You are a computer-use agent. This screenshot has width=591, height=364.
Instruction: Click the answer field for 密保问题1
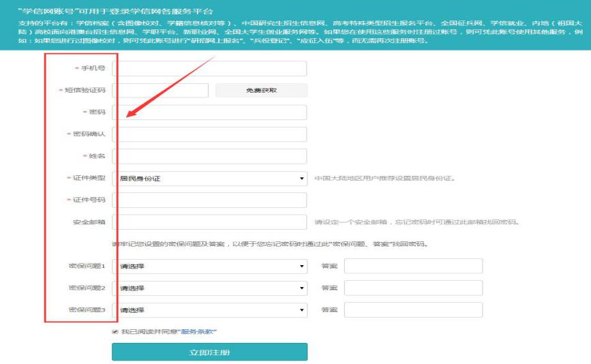[413, 267]
